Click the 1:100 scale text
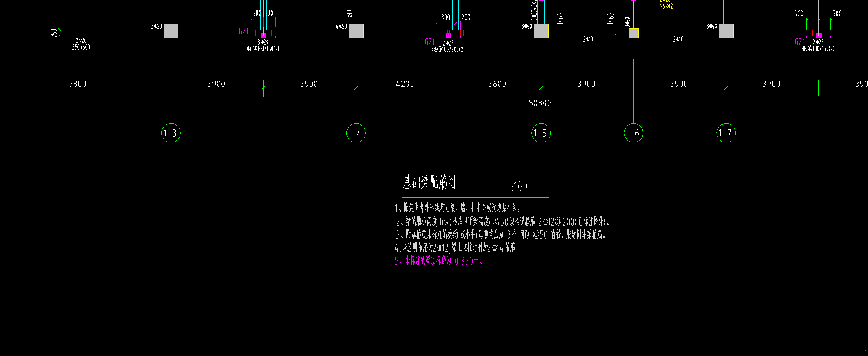Viewport: 868px width, 356px height. click(x=517, y=186)
